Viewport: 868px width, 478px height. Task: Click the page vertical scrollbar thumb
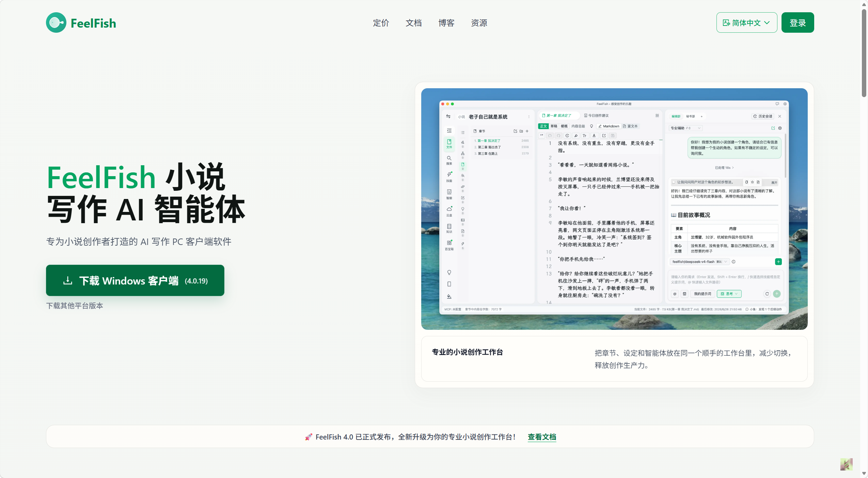pos(864,53)
